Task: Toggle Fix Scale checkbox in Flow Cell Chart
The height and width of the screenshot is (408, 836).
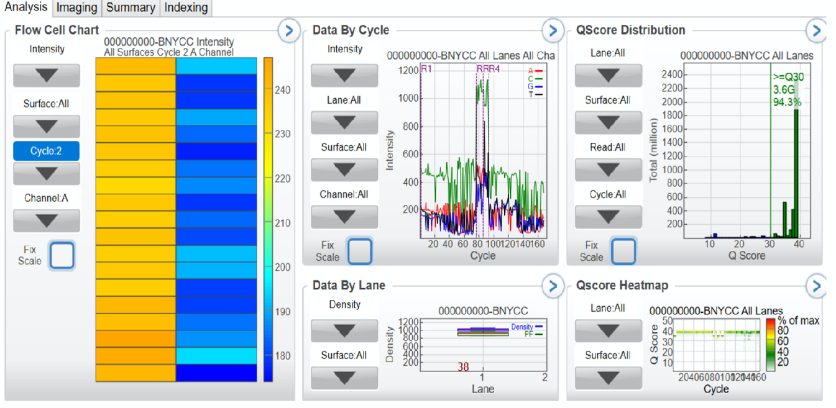Action: click(61, 255)
